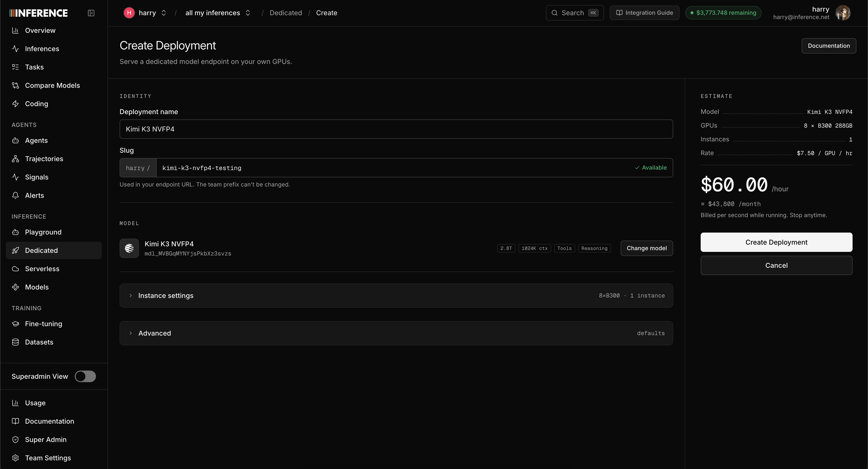Open the Documentation button in header
The height and width of the screenshot is (469, 868).
tap(828, 46)
